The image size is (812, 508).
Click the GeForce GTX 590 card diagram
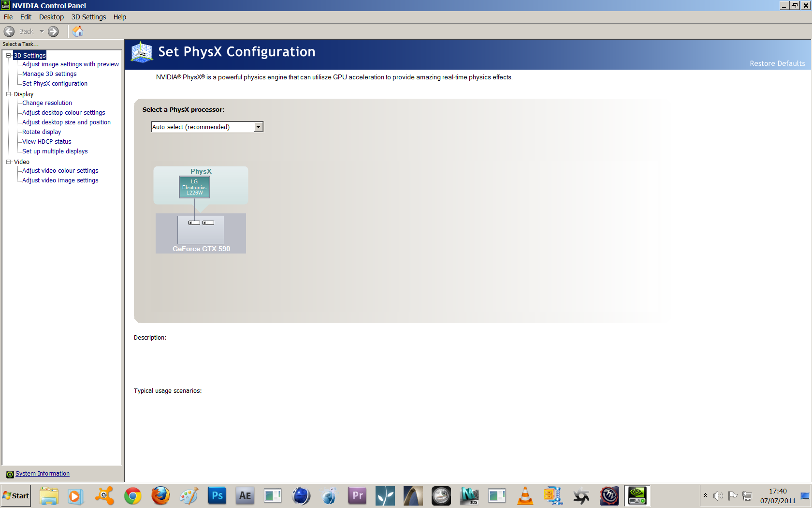tap(201, 233)
